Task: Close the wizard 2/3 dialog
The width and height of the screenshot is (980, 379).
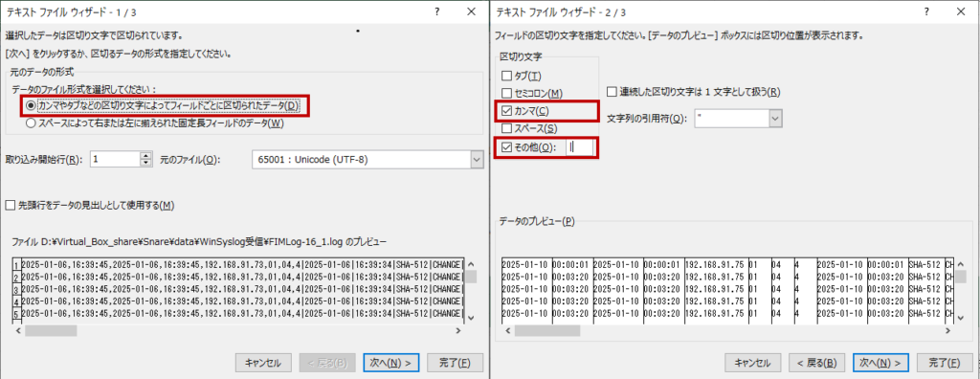Action: 961,11
